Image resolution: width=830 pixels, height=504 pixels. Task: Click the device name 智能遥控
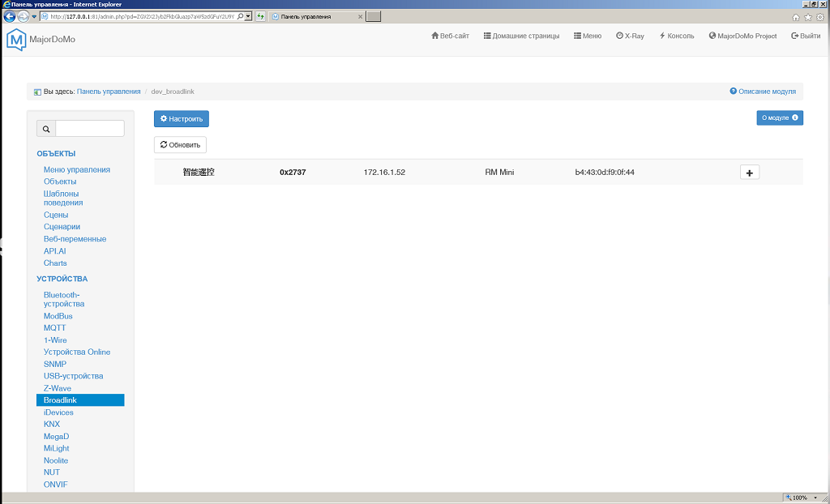(x=199, y=172)
